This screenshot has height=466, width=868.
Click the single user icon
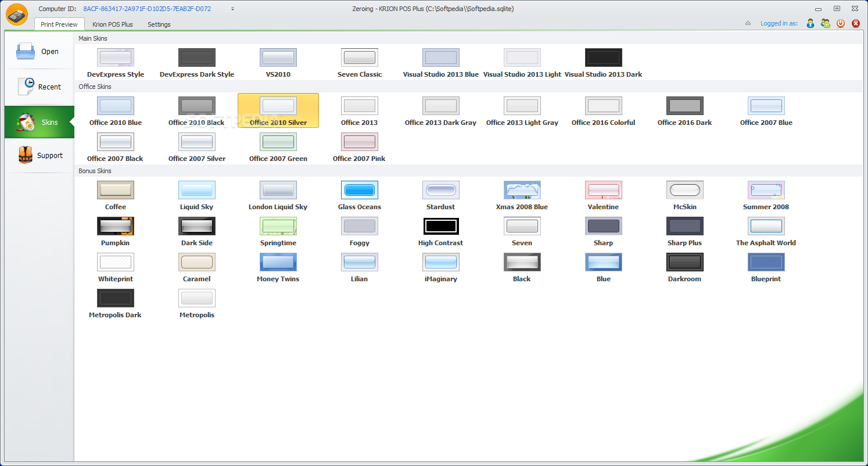coord(810,23)
